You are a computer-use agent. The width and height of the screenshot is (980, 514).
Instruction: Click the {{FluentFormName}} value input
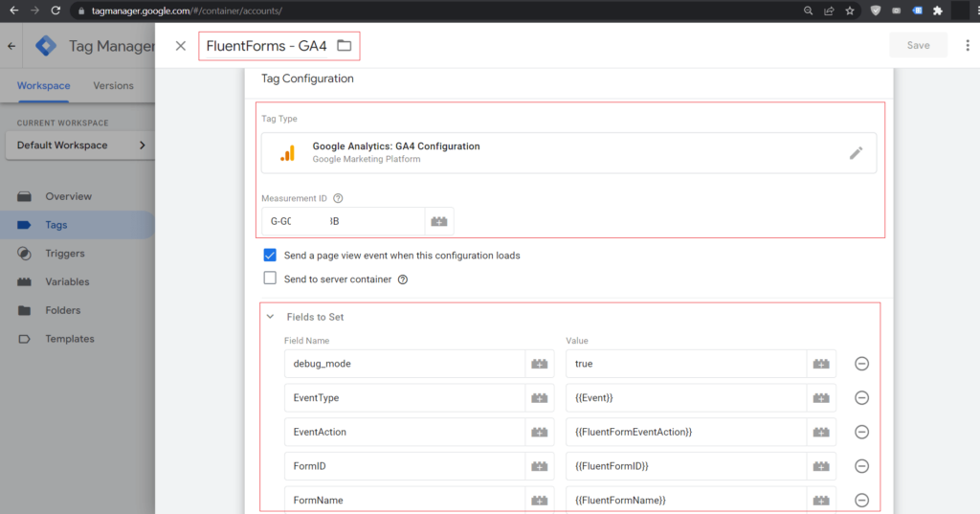point(686,501)
